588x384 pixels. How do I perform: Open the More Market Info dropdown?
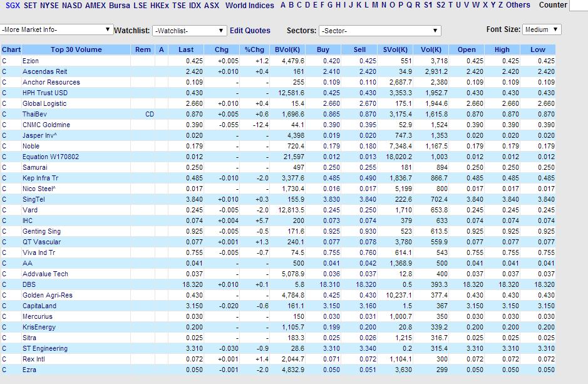point(56,29)
